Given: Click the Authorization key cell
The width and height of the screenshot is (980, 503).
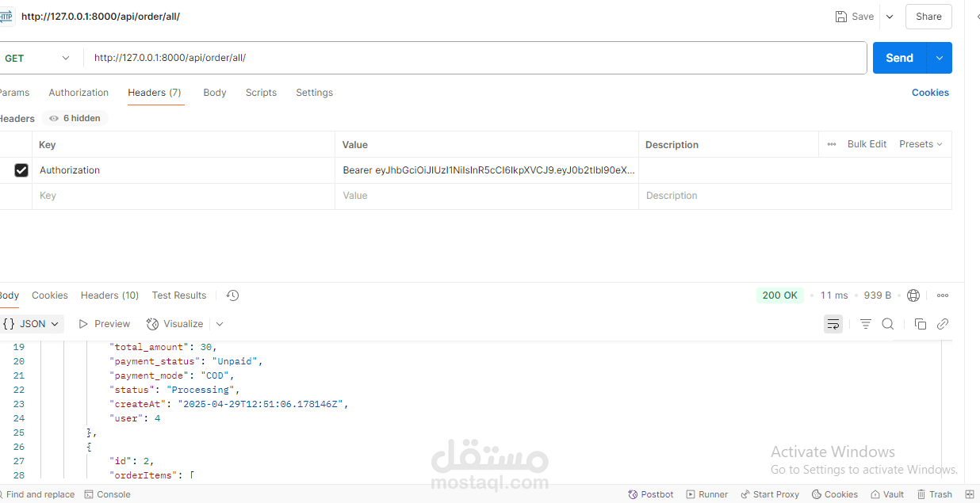Looking at the screenshot, I should point(183,170).
